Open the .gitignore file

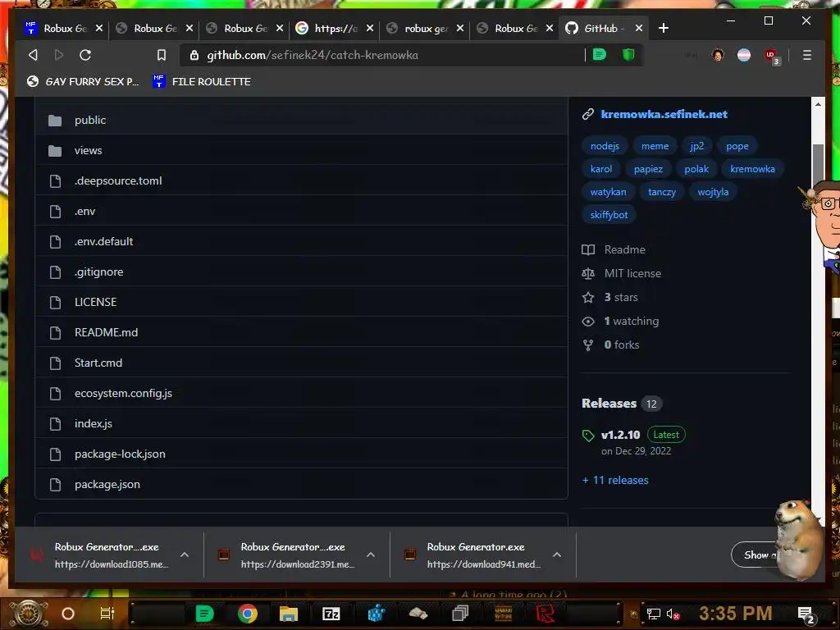98,272
